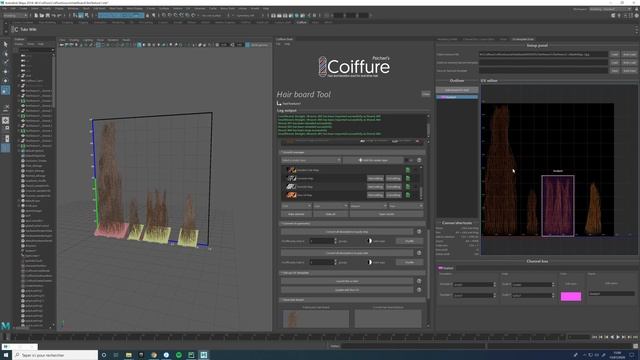Click help icon beside first UV template button

pyautogui.click(x=419, y=281)
